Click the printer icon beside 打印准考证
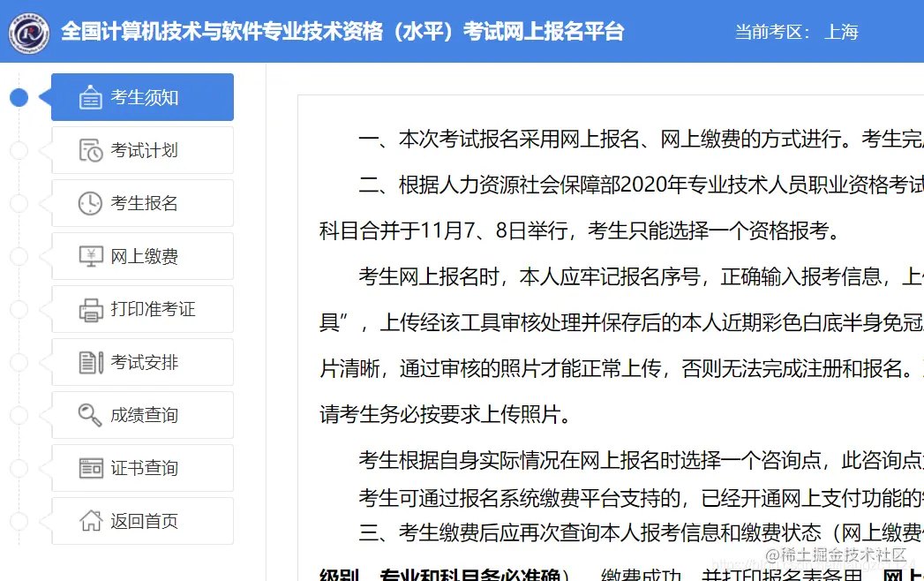 [x=89, y=309]
